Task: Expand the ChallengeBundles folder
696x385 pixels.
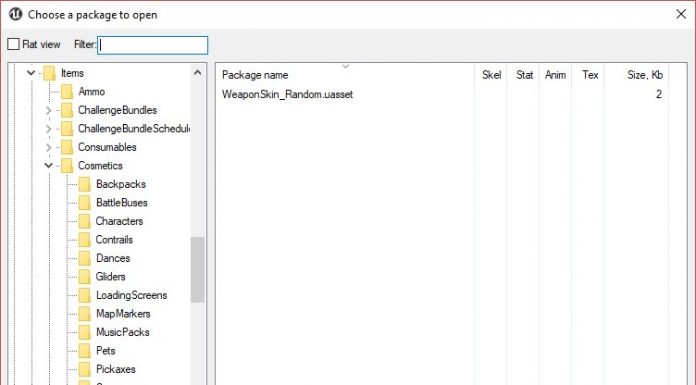Action: click(x=49, y=110)
